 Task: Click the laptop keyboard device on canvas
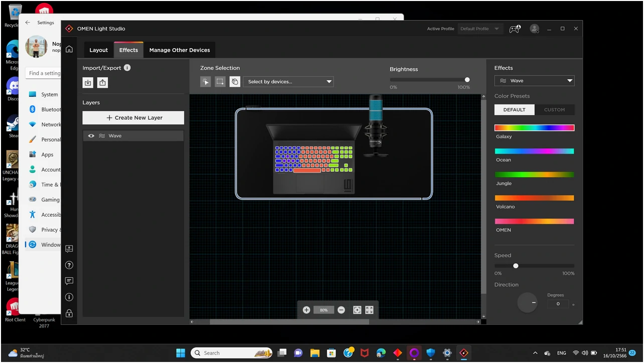(x=313, y=159)
